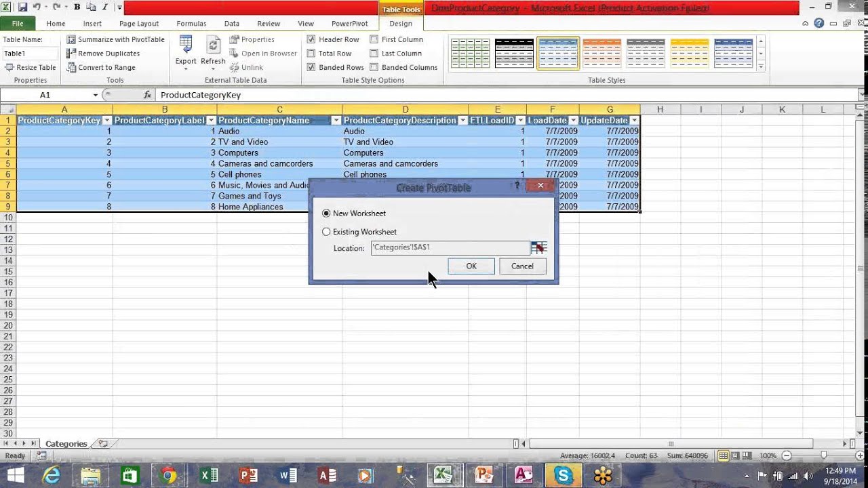
Task: Click Convert to Range tool
Action: click(x=101, y=67)
